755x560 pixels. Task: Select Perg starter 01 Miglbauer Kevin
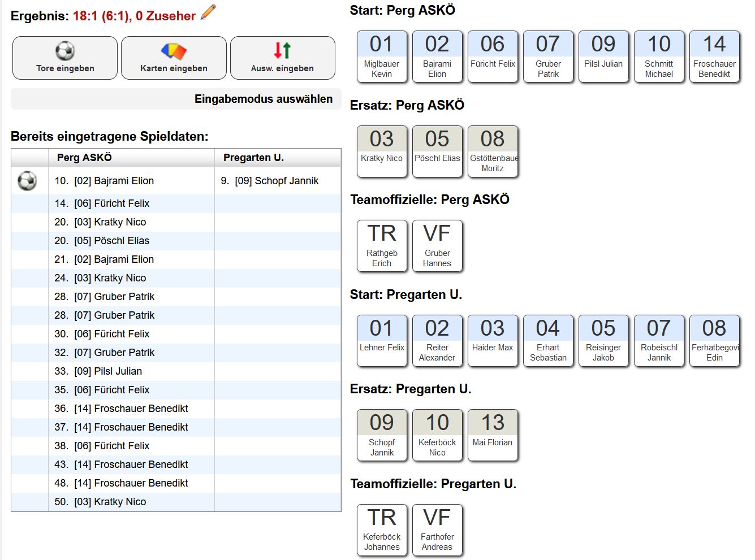click(x=382, y=57)
